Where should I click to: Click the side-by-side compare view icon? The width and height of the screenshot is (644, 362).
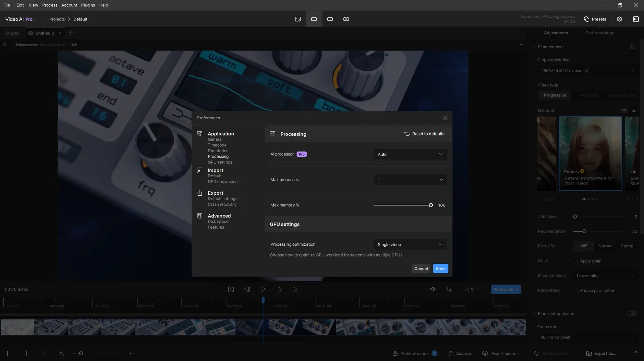click(346, 19)
